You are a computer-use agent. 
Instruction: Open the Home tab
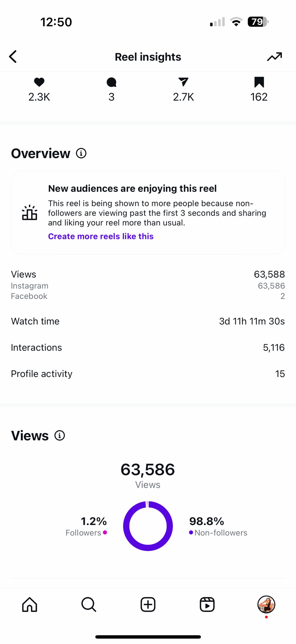click(30, 604)
